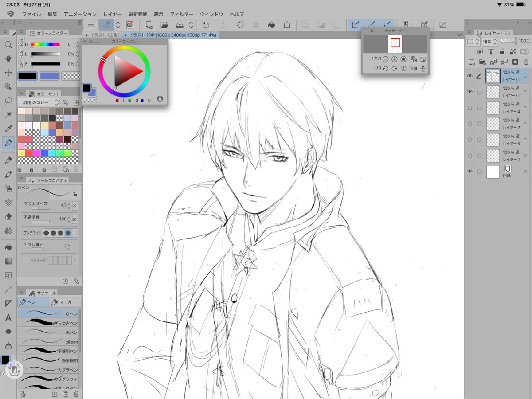Select the Text tool

8,317
